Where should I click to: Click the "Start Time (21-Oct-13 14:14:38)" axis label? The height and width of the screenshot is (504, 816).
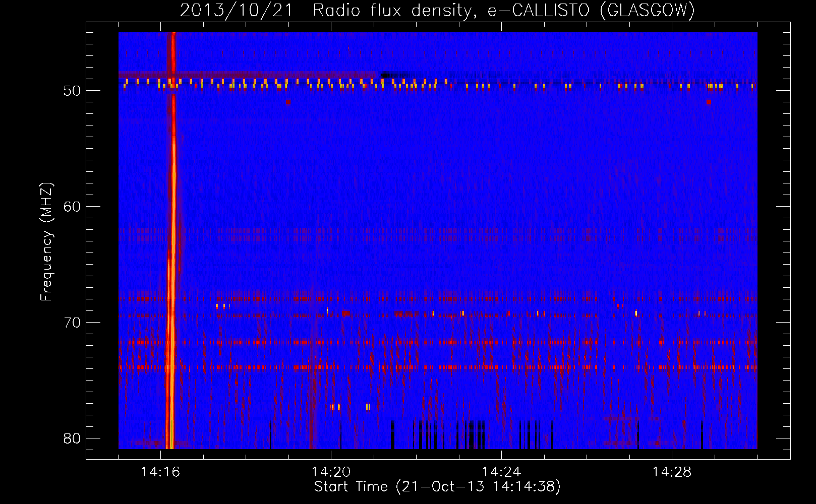[437, 487]
